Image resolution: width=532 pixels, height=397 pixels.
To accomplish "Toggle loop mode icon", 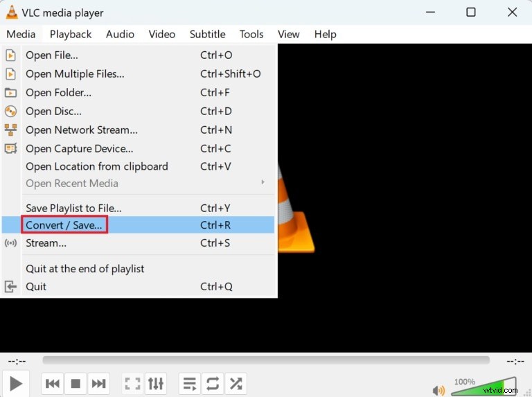I will tap(213, 384).
